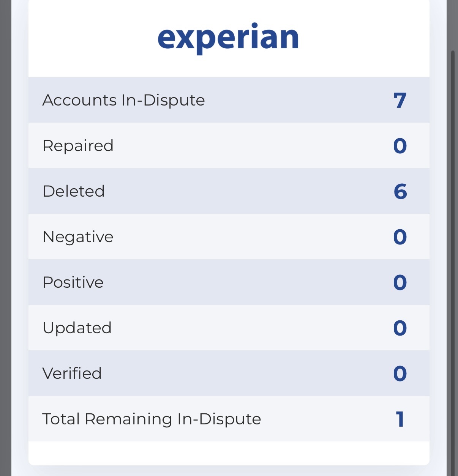The height and width of the screenshot is (476, 458).
Task: Click the Updated count value
Action: (400, 328)
